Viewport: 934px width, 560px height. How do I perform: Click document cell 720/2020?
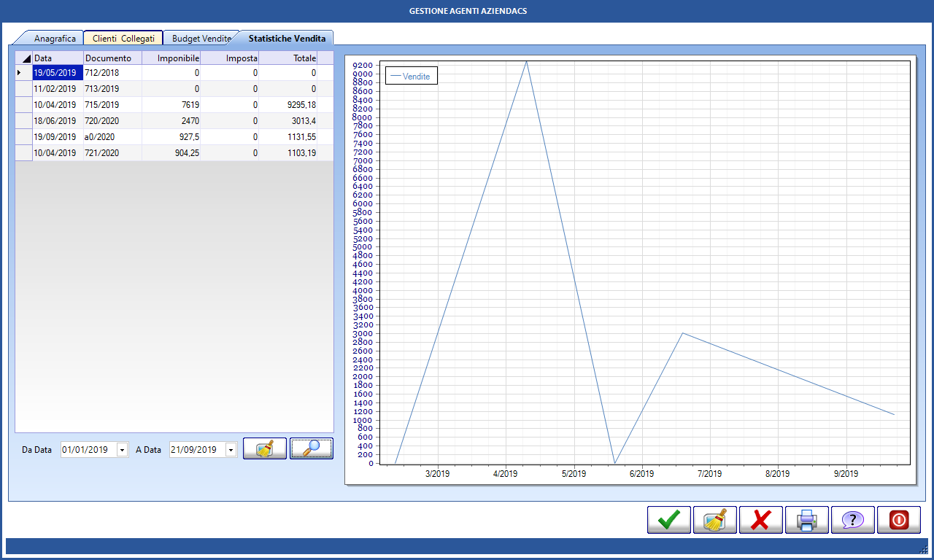[x=112, y=121]
